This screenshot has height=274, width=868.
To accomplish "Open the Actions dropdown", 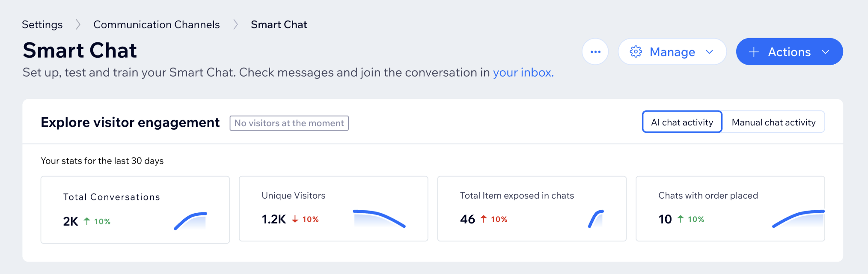I will tap(825, 51).
